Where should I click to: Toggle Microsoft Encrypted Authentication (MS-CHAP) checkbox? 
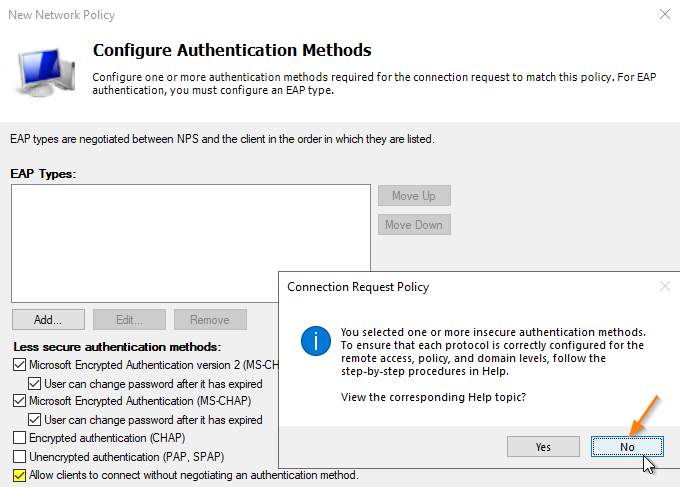coord(20,401)
